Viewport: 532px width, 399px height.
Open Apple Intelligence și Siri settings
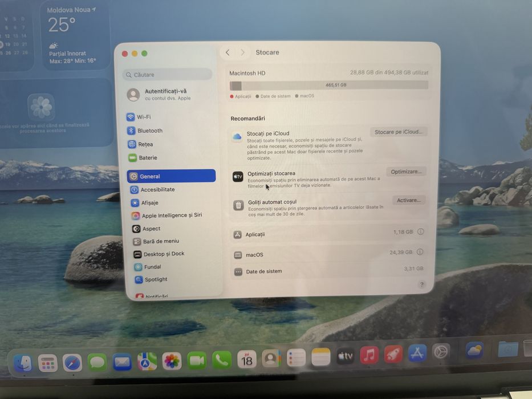167,215
